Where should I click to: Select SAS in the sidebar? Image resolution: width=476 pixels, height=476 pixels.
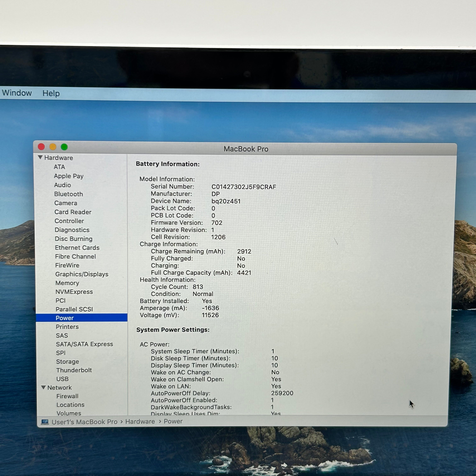tap(62, 336)
